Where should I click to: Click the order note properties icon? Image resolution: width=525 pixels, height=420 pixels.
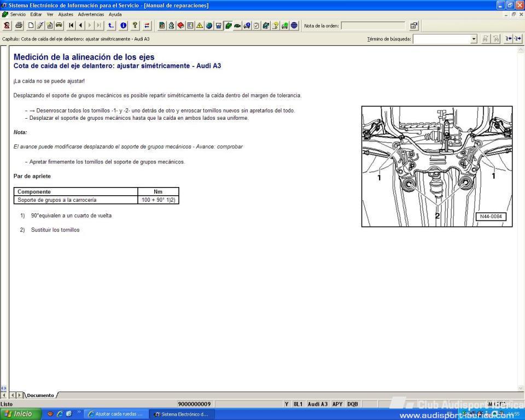coord(414,26)
